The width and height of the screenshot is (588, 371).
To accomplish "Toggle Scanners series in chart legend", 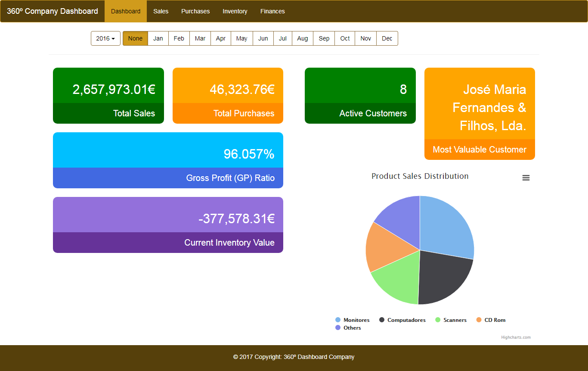I will [451, 320].
